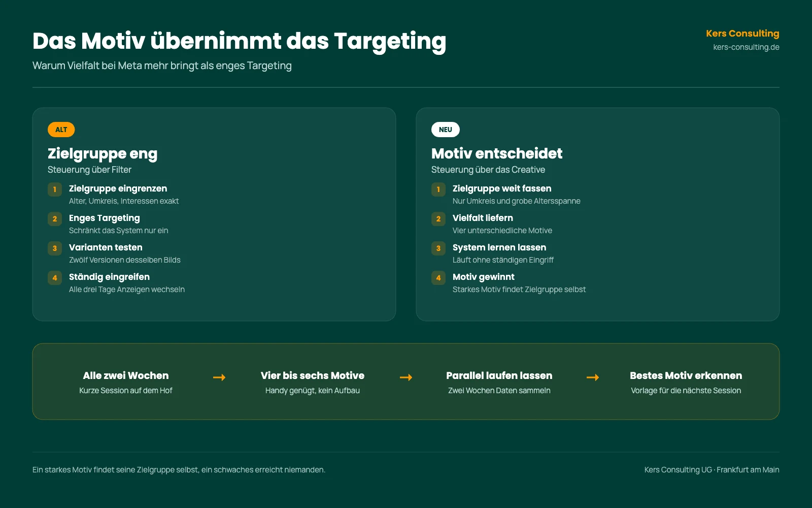812x508 pixels.
Task: Select the number 3 badge beside System lernen lassen
Action: [438, 248]
